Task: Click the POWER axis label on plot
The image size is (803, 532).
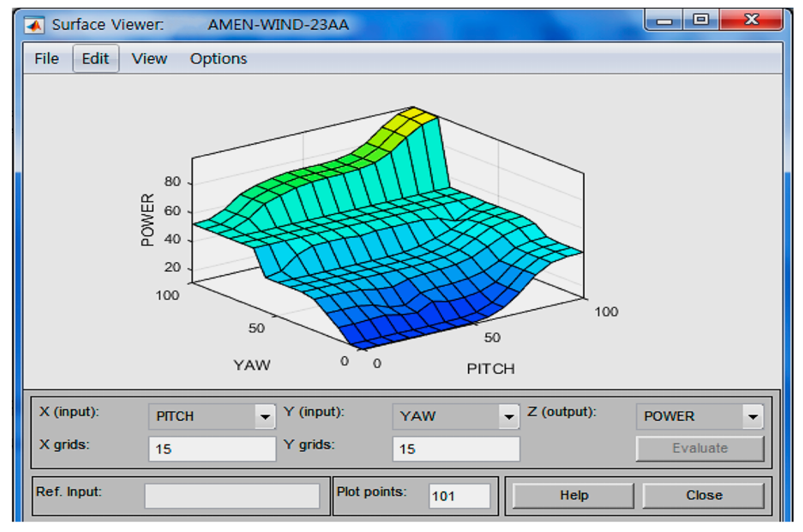Action: tap(148, 220)
